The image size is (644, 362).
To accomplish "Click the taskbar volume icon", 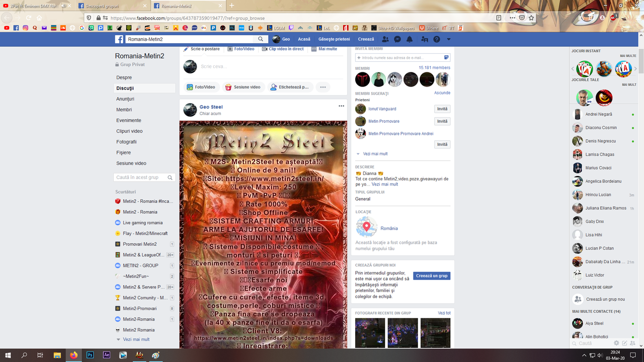I will [600, 355].
